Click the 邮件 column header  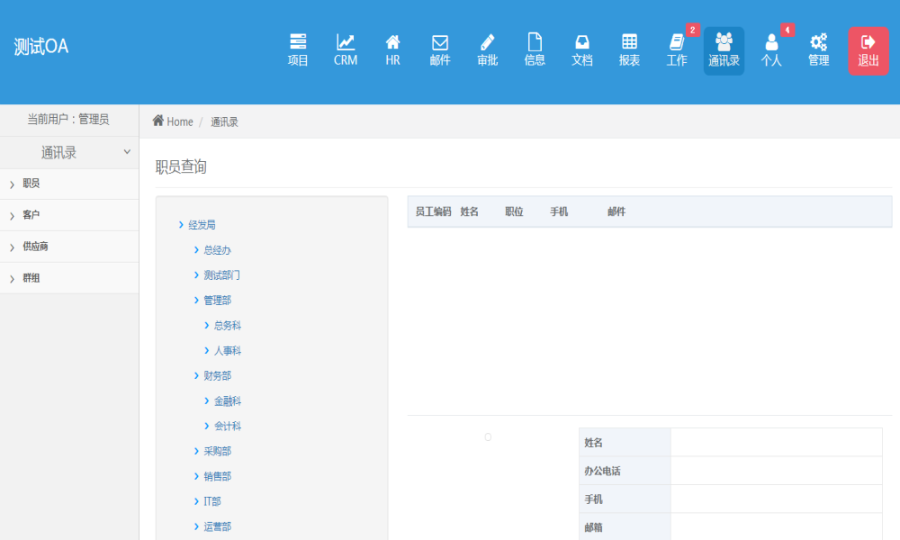tap(616, 212)
